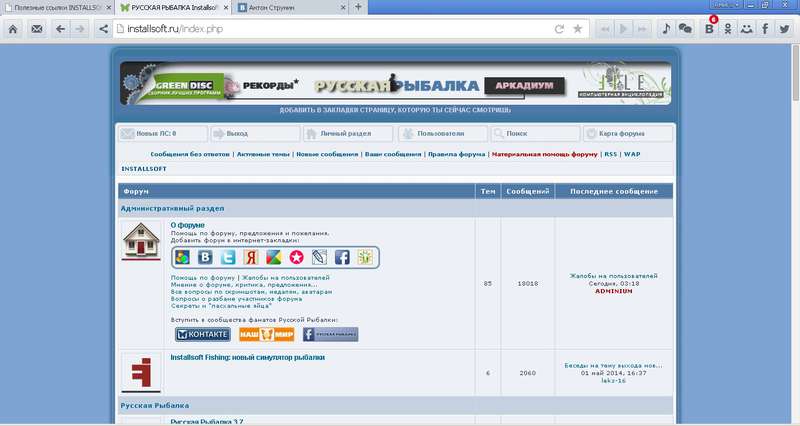Click 'Секреты и пасхальные яйца' subforum link
The image size is (800, 426).
click(x=221, y=306)
